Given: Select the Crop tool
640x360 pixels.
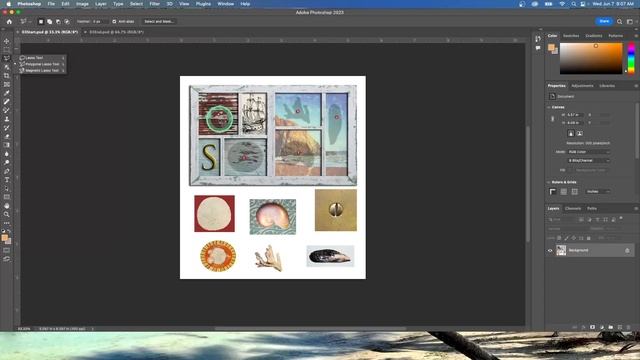Looking at the screenshot, I should [x=7, y=76].
